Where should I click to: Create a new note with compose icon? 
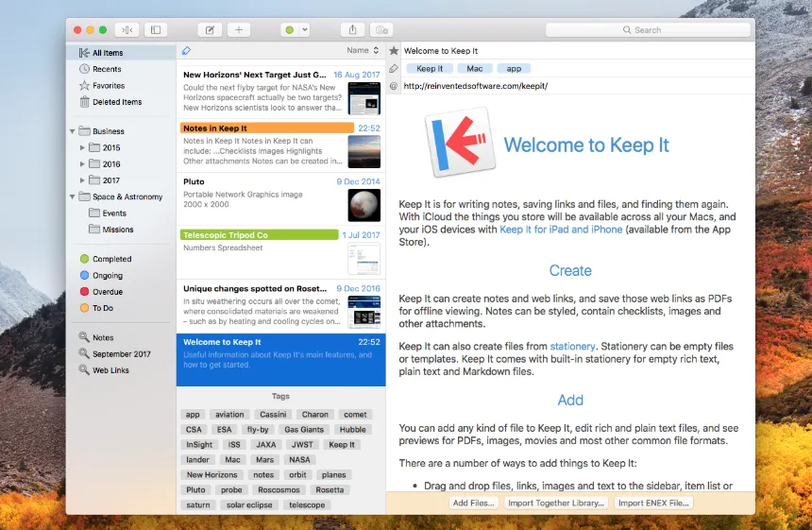(210, 30)
